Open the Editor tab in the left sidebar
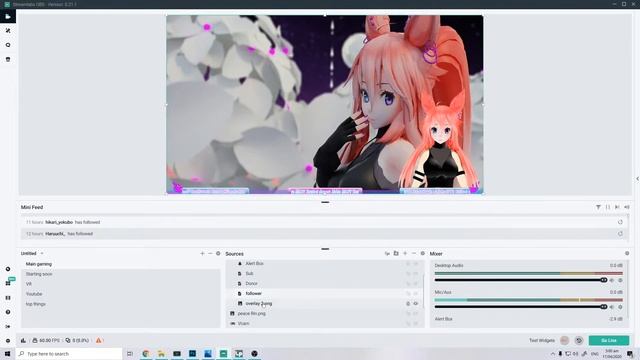Viewport: 640px width, 360px height. (x=8, y=16)
